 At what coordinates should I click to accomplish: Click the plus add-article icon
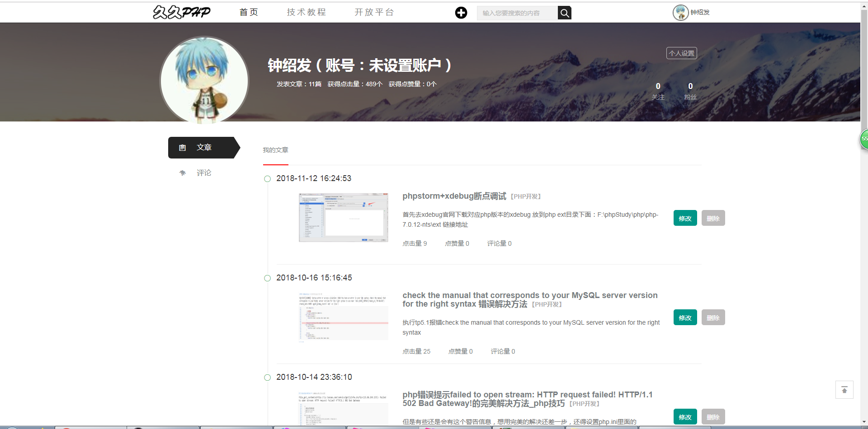(461, 13)
